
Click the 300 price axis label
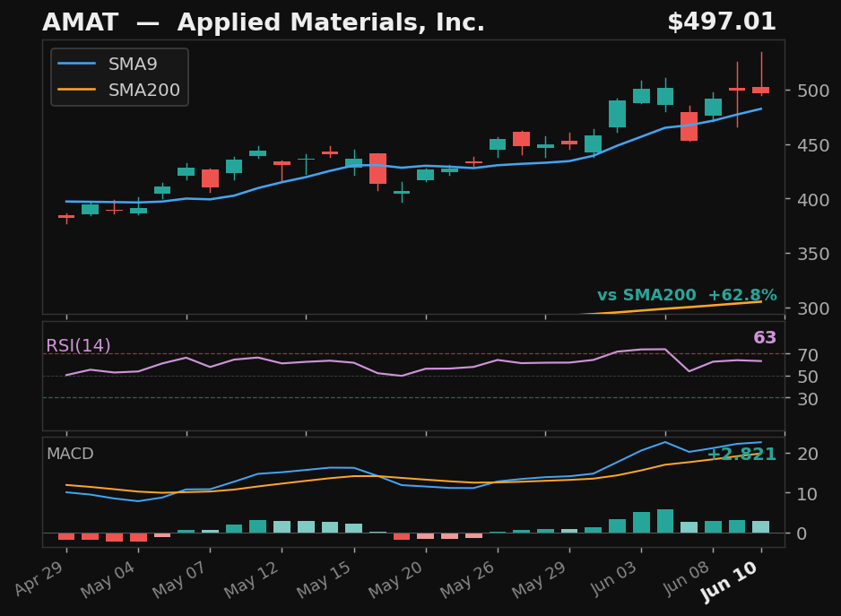(x=813, y=308)
